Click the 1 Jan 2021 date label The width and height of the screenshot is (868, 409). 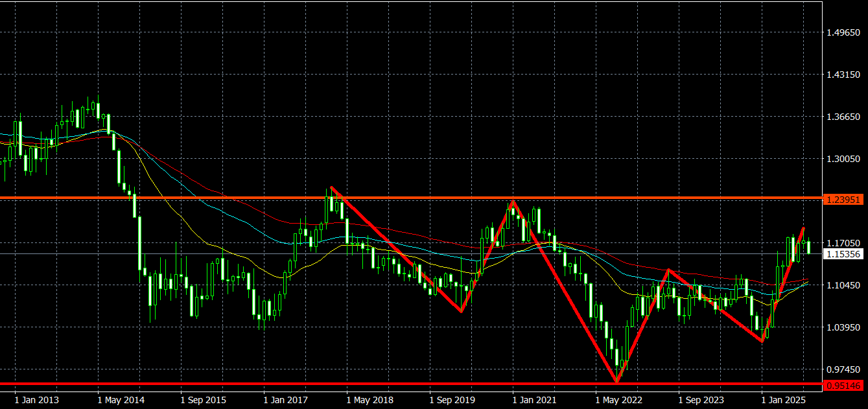[537, 400]
